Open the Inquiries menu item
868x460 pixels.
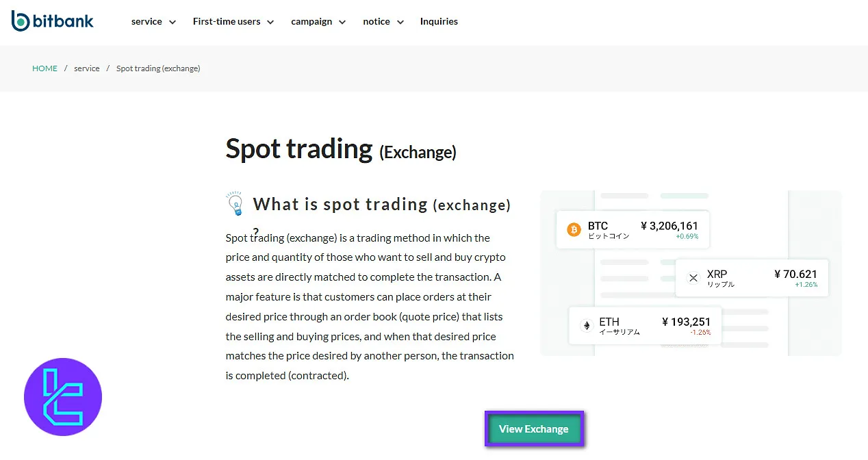439,21
